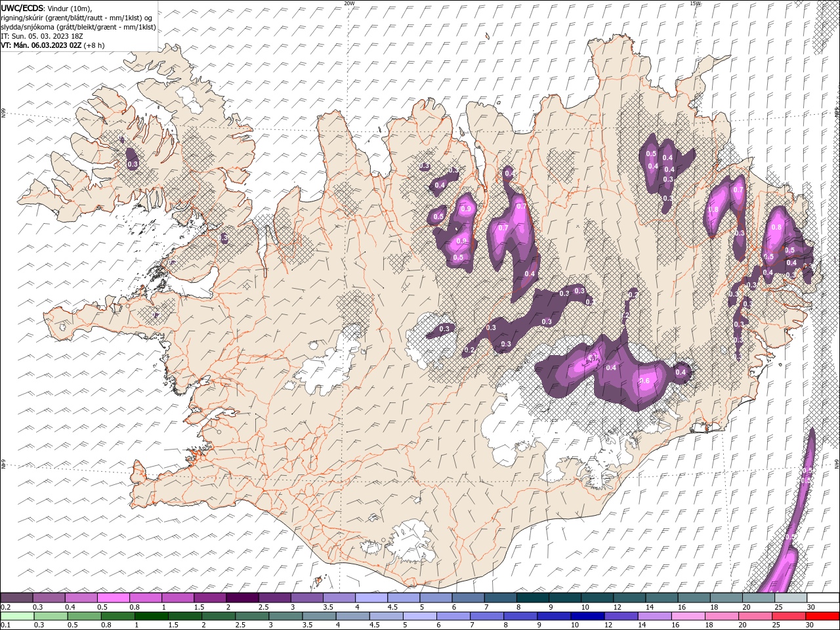This screenshot has height=630, width=840.
Task: Click the sleet/snow legend swatch for 10–12
Action: [596, 597]
